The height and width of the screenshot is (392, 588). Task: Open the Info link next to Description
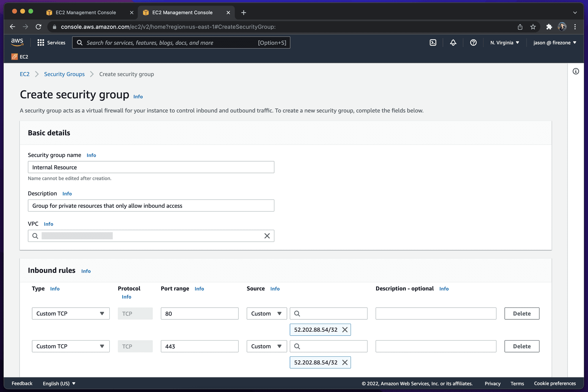[x=67, y=193]
